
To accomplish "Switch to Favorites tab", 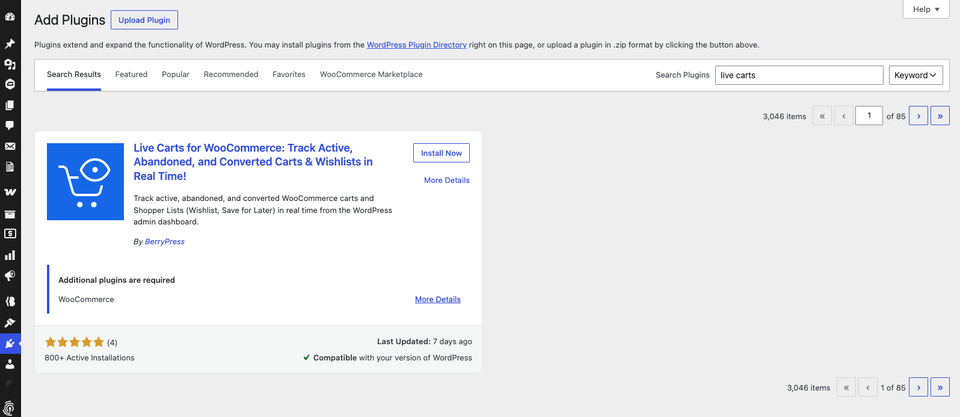I will [289, 75].
